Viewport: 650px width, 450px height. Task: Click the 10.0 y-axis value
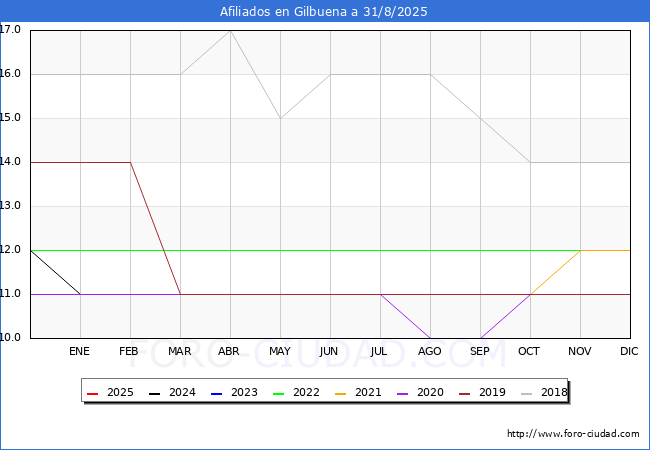click(10, 337)
